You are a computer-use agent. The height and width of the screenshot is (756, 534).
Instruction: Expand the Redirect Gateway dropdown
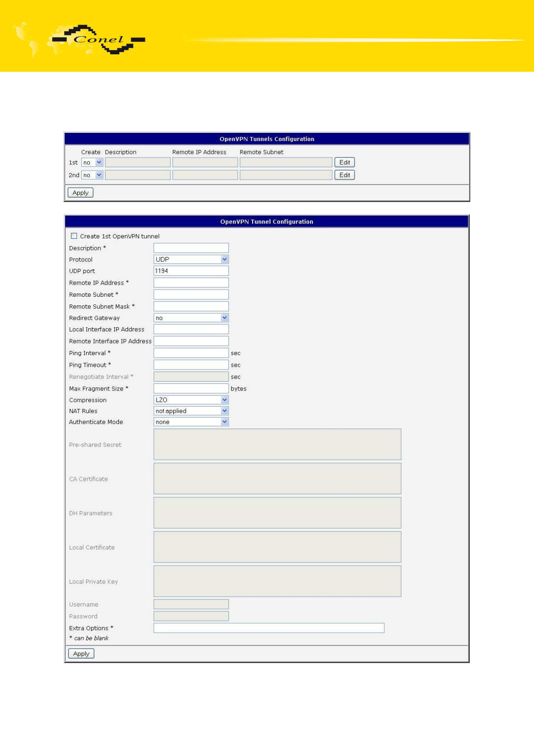[x=191, y=318]
